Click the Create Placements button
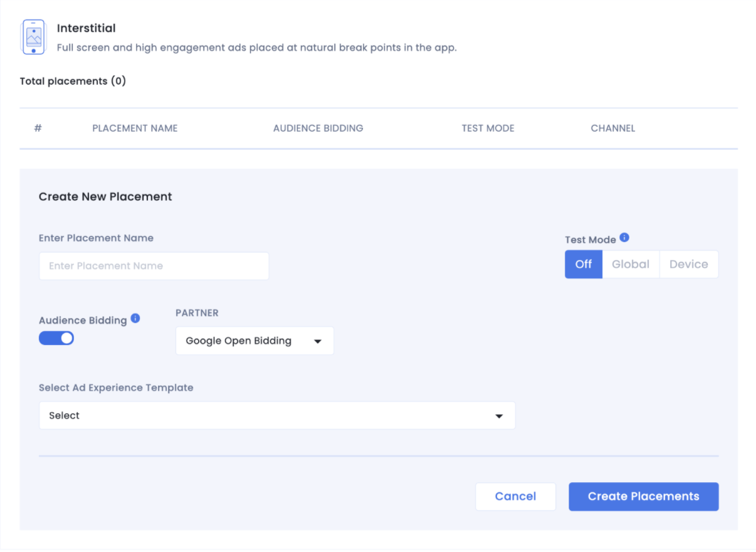 [x=643, y=496]
